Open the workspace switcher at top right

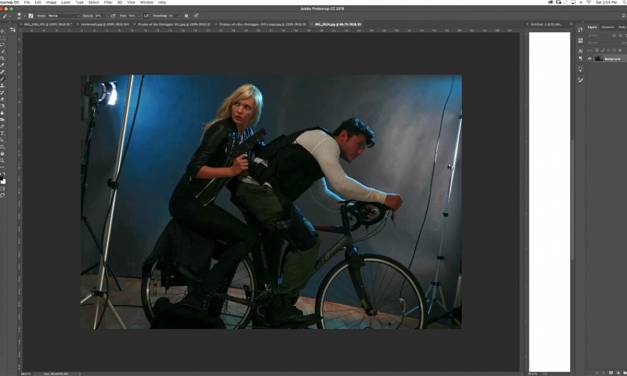point(623,16)
